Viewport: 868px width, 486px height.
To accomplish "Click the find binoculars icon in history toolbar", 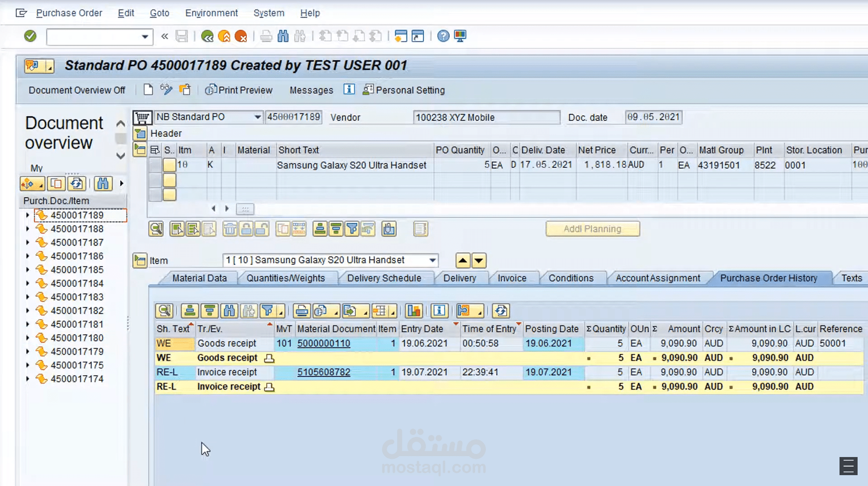I will point(229,311).
